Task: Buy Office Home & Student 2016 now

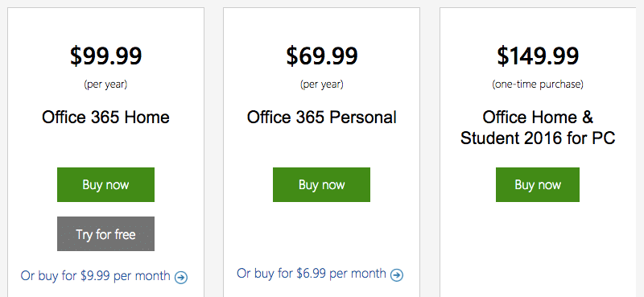Action: pos(538,184)
